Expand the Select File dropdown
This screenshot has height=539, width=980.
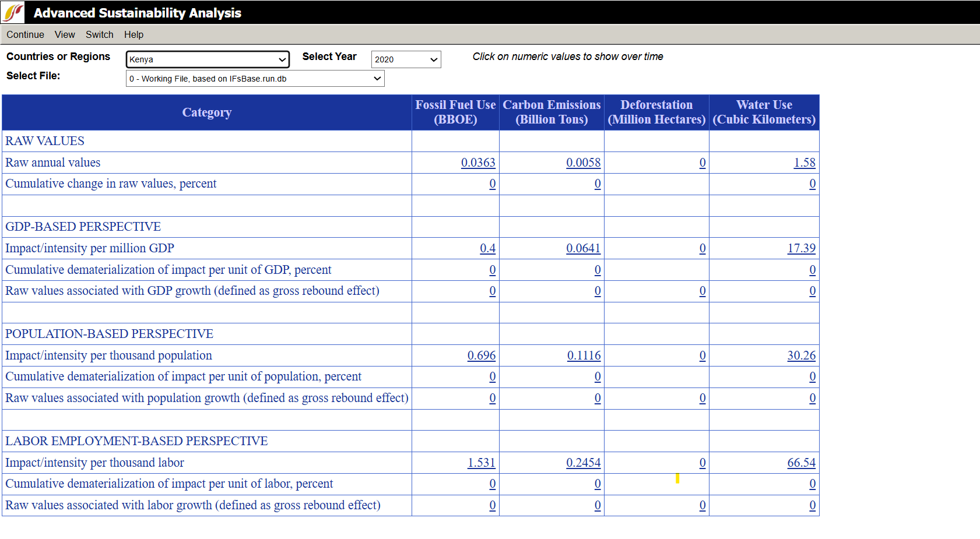[x=255, y=79]
